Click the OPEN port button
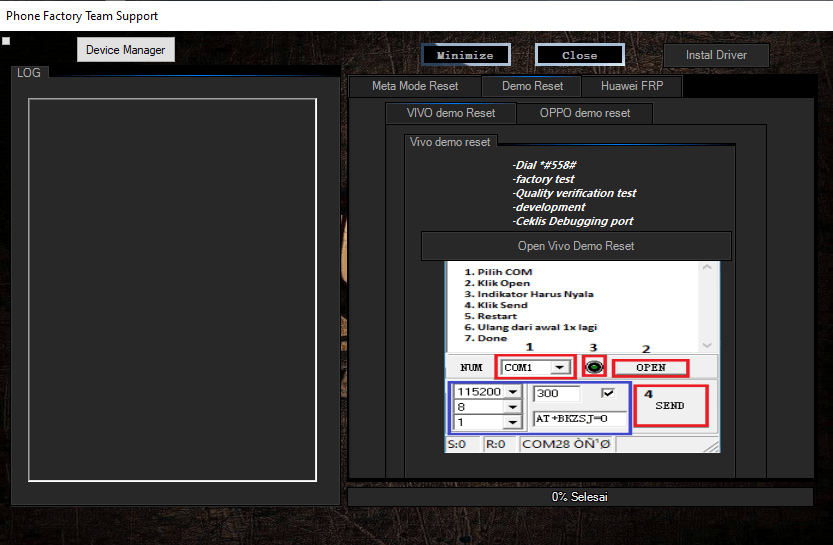Image resolution: width=833 pixels, height=545 pixels. point(650,367)
